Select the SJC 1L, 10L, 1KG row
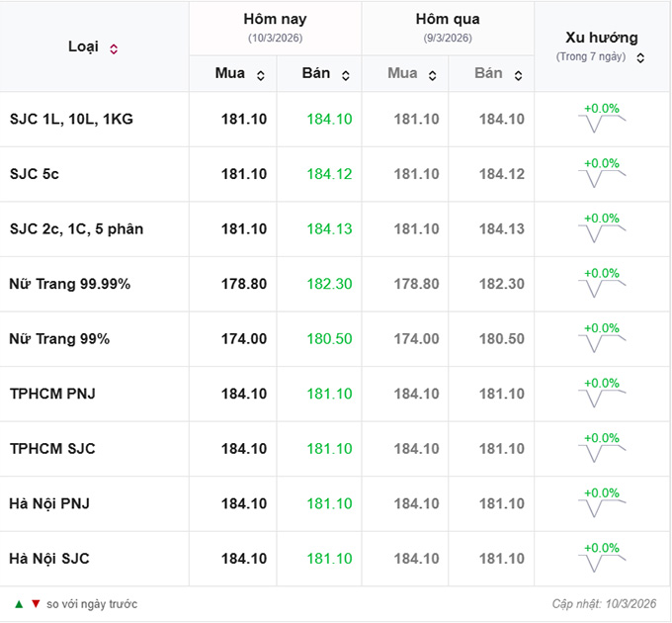The image size is (672, 623). point(71,120)
